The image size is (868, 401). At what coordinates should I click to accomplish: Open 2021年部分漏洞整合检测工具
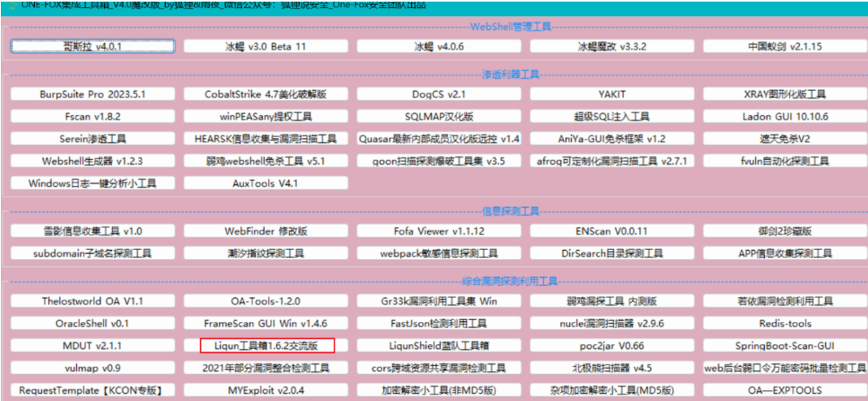(266, 367)
